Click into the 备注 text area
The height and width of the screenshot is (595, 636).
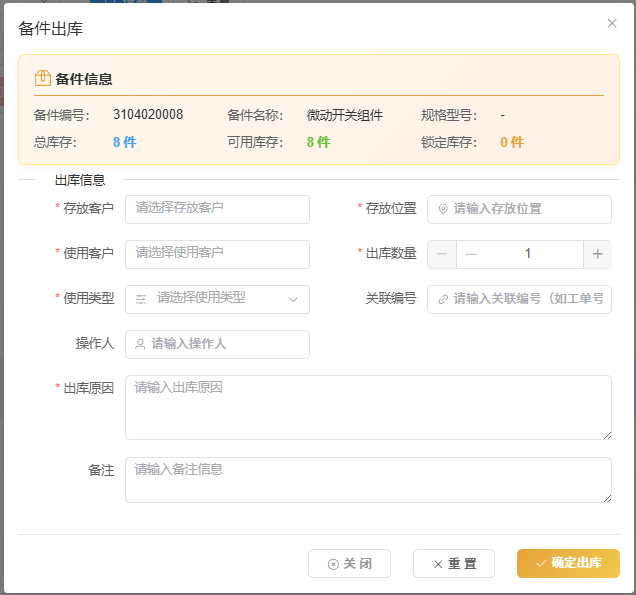point(367,479)
